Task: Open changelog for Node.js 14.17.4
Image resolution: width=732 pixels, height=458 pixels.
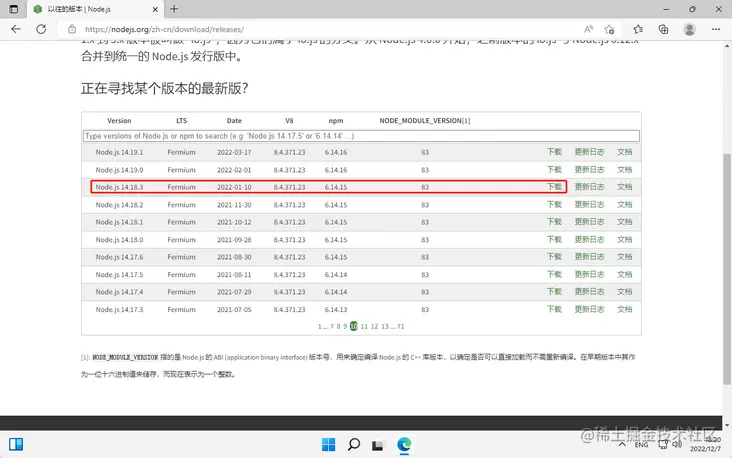Action: (589, 292)
